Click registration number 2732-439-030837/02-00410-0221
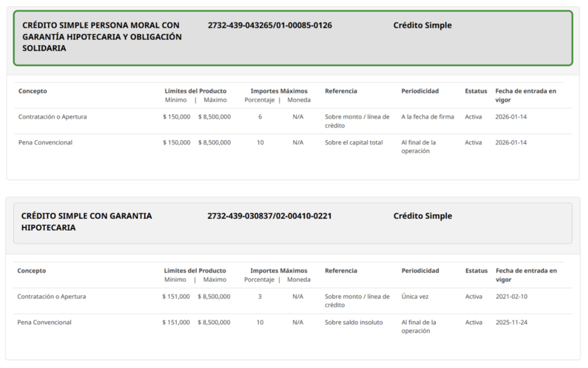The image size is (588, 368). pyautogui.click(x=269, y=216)
